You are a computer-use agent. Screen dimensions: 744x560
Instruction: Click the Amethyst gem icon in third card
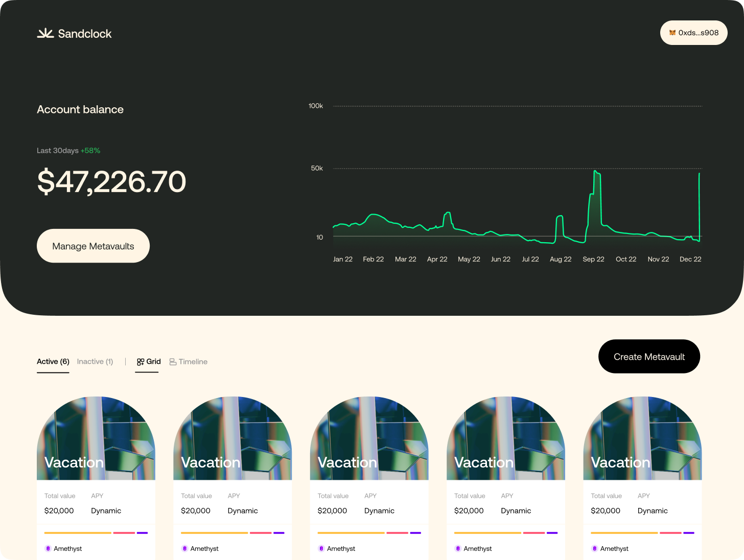point(321,548)
